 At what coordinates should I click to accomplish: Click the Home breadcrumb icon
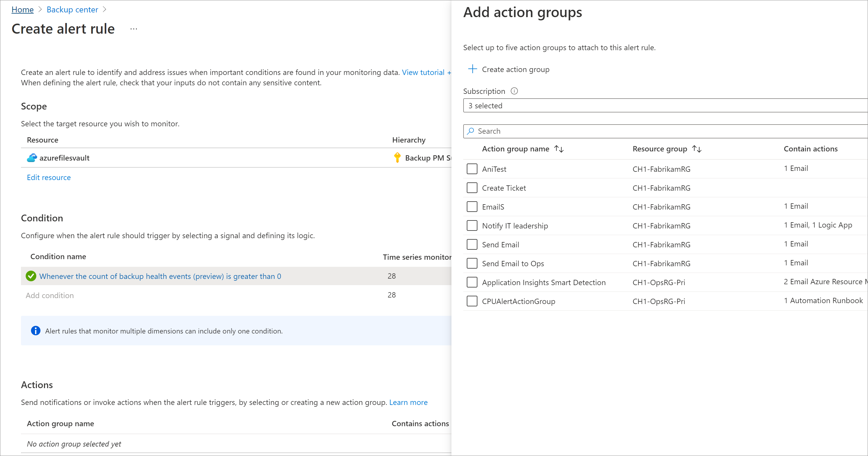[21, 9]
